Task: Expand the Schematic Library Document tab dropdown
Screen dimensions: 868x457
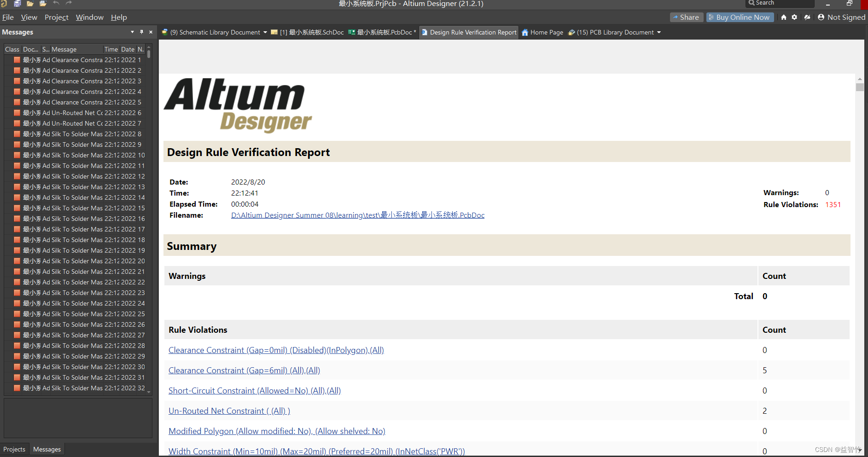Action: (x=265, y=32)
